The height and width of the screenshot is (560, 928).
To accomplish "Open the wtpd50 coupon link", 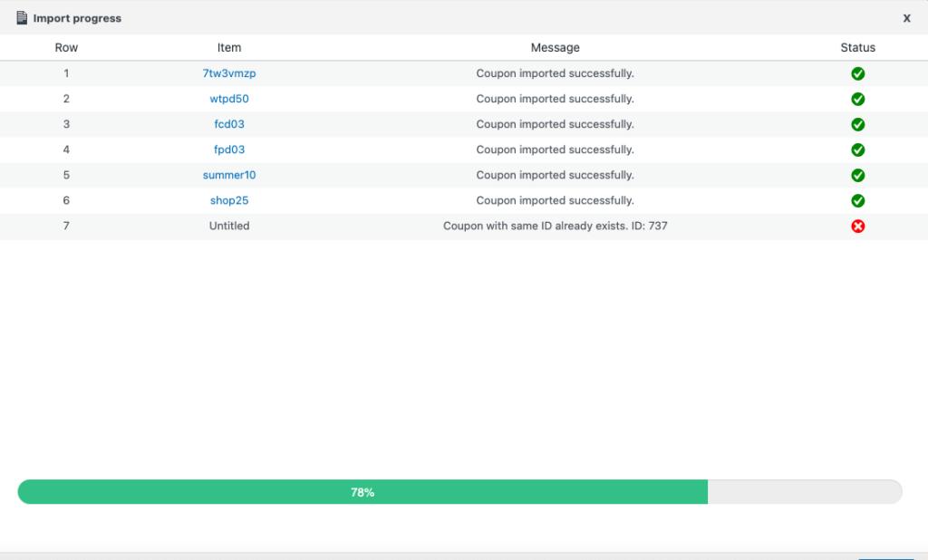I will 229,99.
